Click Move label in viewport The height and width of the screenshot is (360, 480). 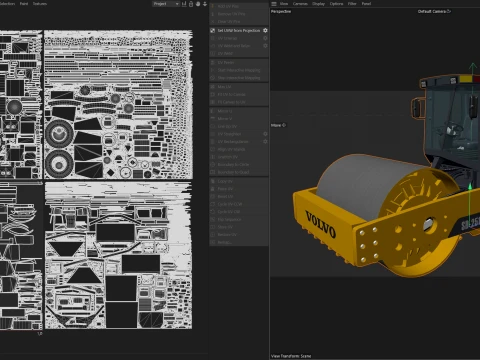click(276, 125)
